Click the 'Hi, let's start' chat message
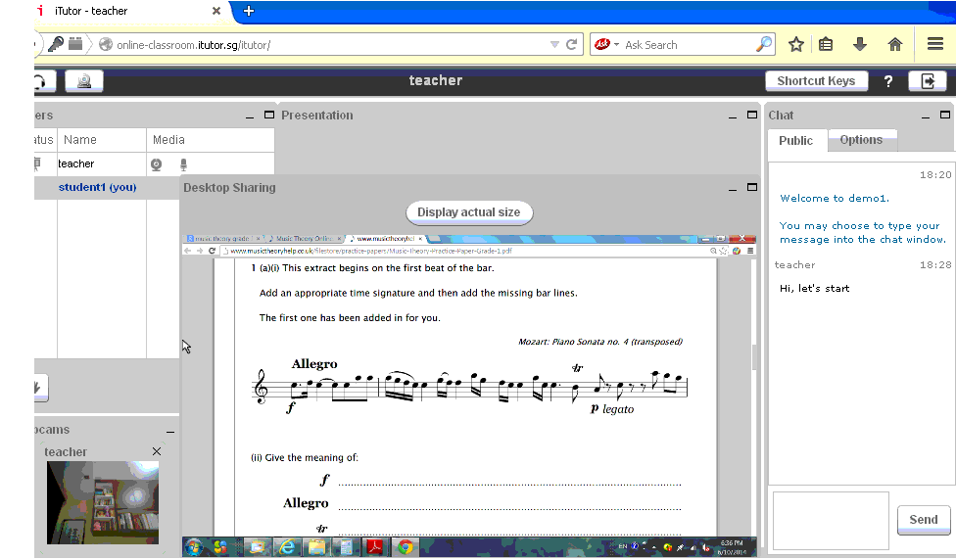 815,289
